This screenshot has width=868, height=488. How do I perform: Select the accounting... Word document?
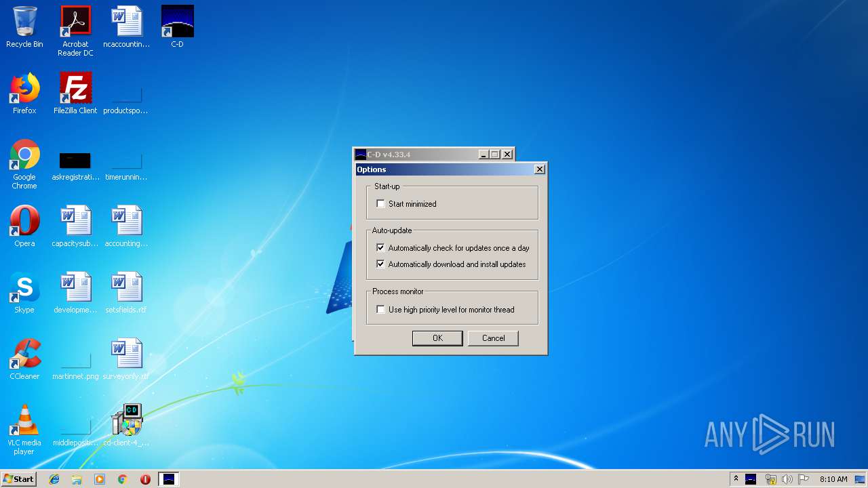coord(126,226)
